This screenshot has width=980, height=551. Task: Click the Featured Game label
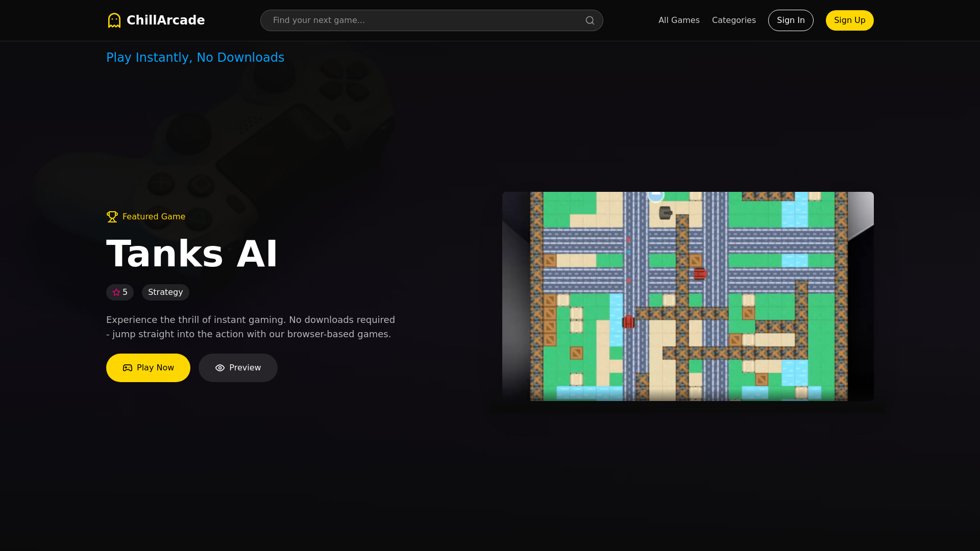coord(153,216)
